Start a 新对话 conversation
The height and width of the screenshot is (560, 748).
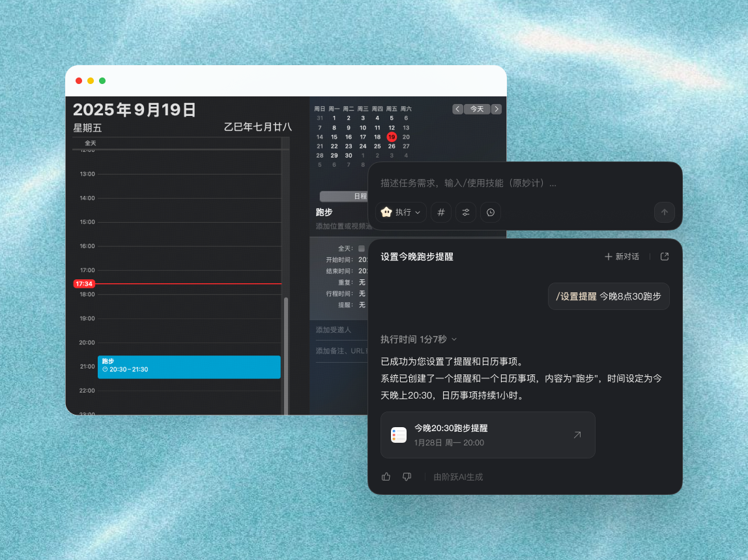622,257
